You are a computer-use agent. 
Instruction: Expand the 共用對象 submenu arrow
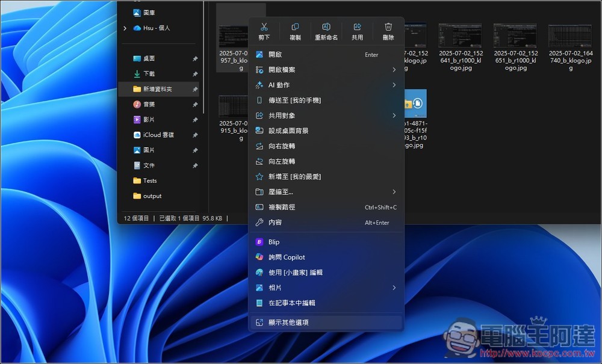[394, 116]
